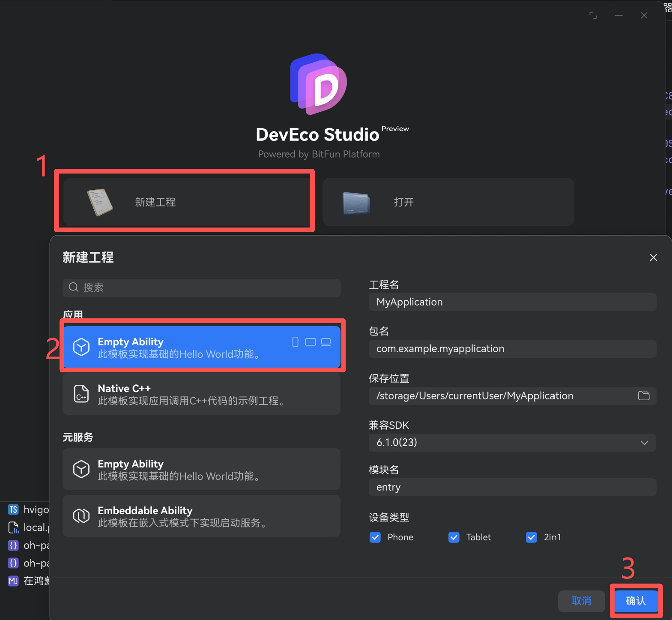This screenshot has width=672, height=620.
Task: Click the 新建工程 card label
Action: pyautogui.click(x=155, y=202)
